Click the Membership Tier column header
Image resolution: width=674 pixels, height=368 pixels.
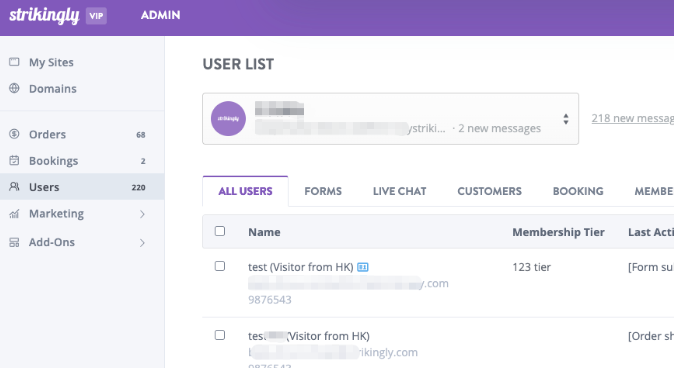tap(558, 232)
